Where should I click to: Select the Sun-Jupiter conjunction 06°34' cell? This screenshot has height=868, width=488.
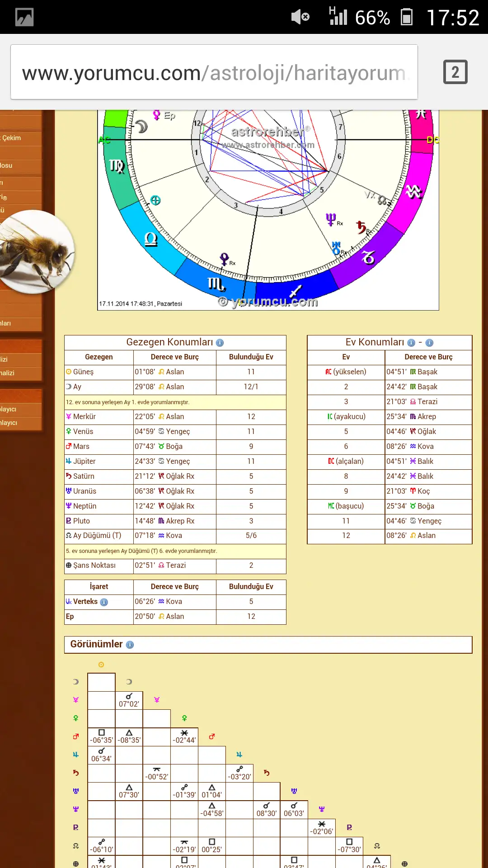[x=101, y=755]
